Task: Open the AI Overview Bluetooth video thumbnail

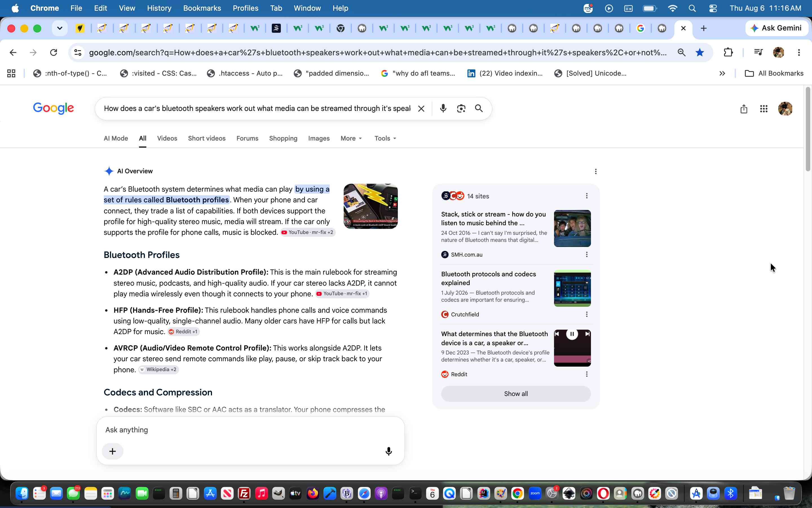Action: [x=370, y=206]
